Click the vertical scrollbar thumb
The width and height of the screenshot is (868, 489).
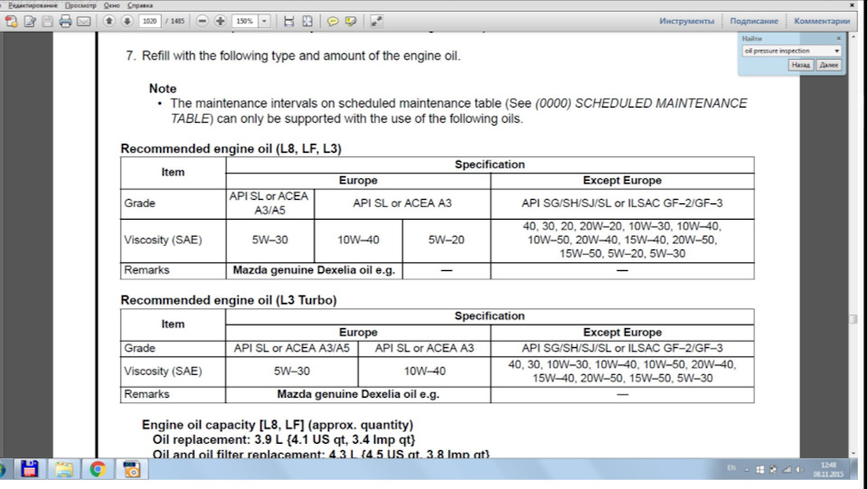[x=853, y=319]
